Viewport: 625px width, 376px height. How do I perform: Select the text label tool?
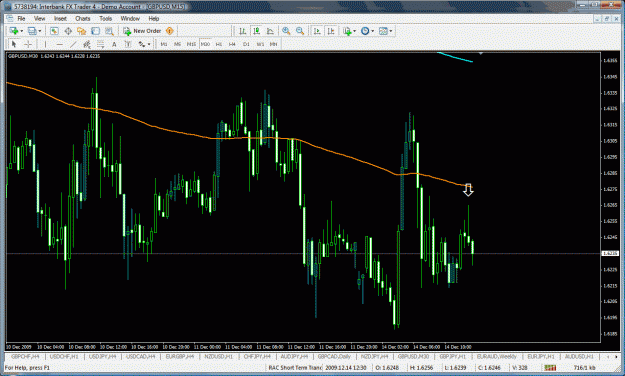[128, 44]
